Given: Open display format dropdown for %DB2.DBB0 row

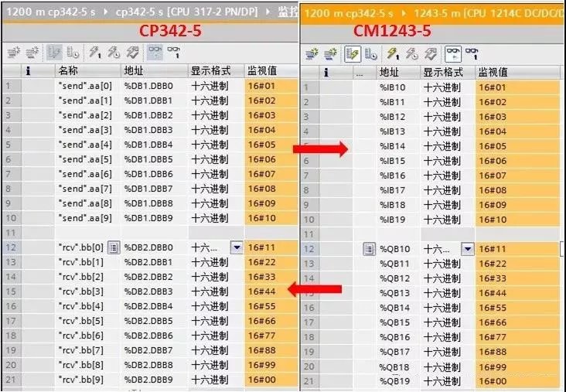Looking at the screenshot, I should (236, 247).
